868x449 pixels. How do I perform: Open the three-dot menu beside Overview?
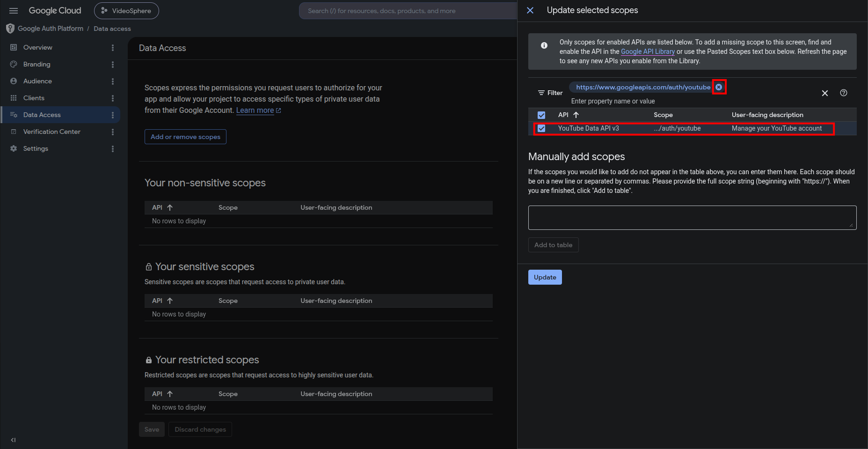113,48
